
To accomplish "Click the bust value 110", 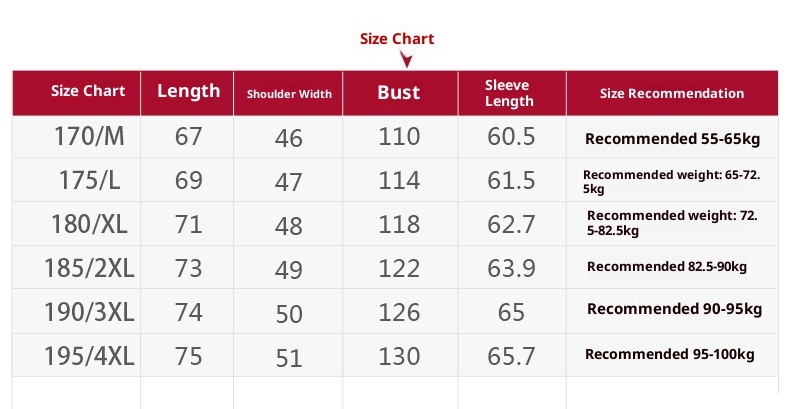I will point(399,136).
